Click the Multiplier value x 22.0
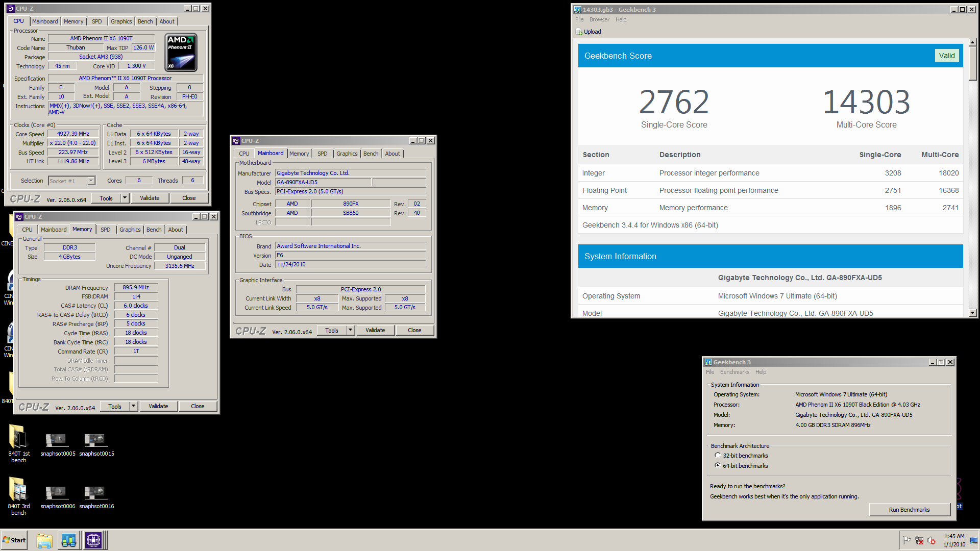The height and width of the screenshot is (551, 980). coord(72,143)
